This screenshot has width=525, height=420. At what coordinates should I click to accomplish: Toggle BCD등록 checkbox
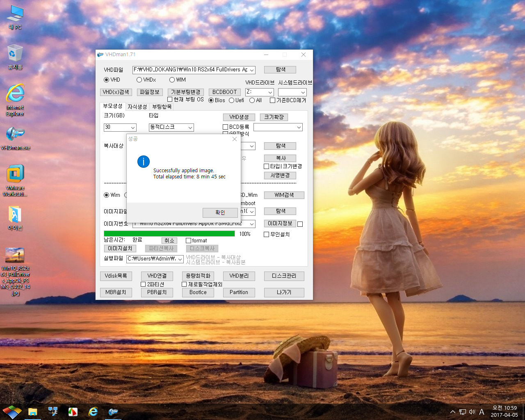click(225, 127)
